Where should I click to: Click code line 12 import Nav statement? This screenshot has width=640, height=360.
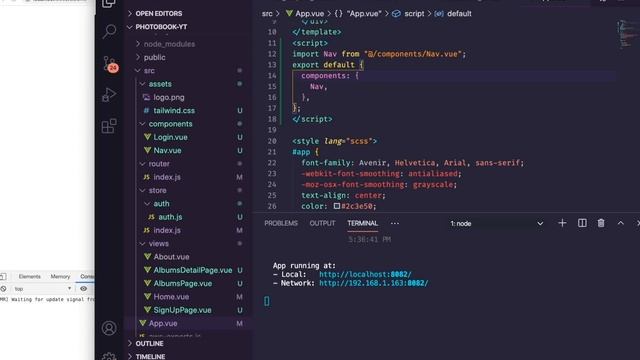coord(379,54)
